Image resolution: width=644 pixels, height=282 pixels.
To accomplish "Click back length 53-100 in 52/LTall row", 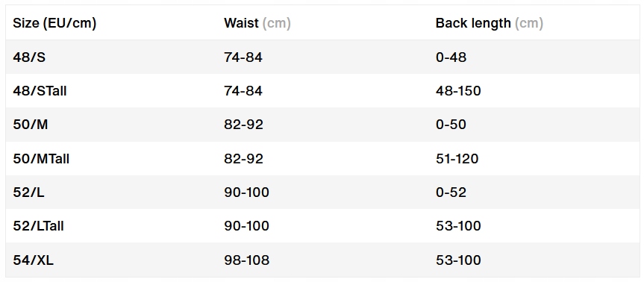I will (458, 226).
